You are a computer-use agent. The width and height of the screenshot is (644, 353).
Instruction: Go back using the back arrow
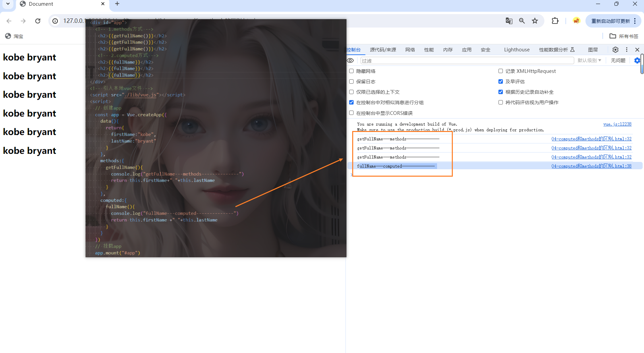click(x=9, y=21)
